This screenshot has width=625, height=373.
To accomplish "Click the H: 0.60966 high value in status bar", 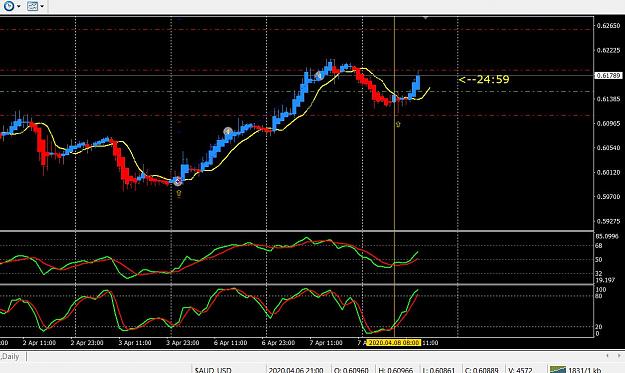I will [x=395, y=370].
